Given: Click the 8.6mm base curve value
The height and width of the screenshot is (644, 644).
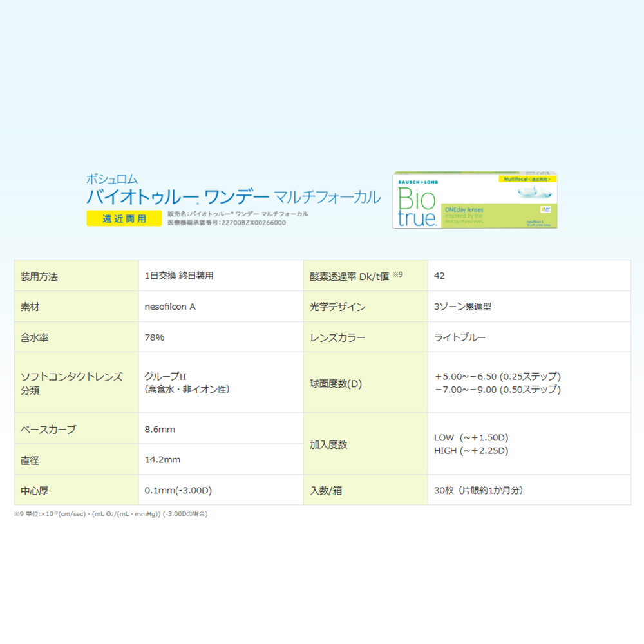Looking at the screenshot, I should point(160,429).
